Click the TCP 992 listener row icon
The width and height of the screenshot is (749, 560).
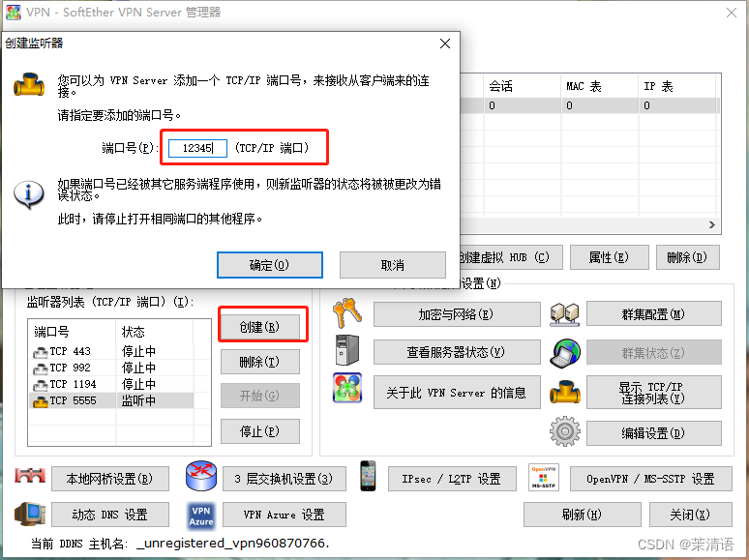click(x=40, y=368)
